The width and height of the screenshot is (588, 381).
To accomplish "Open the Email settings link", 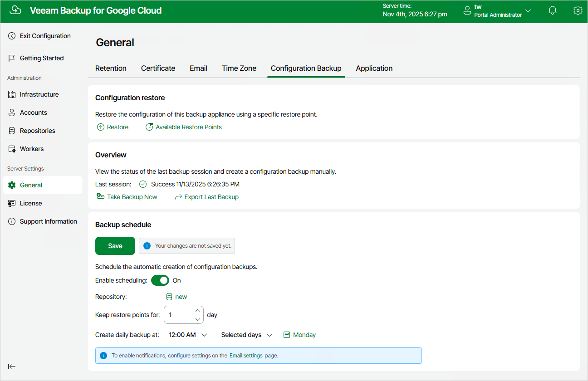I will (x=246, y=356).
